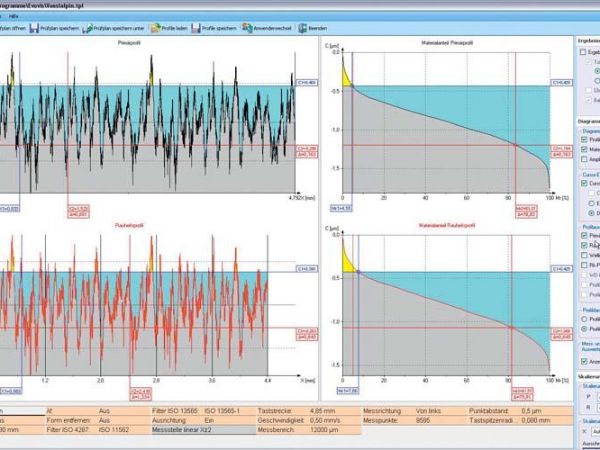Toggle the Amplitude diagram checkbox
Image resolution: width=600 pixels, height=450 pixels.
pyautogui.click(x=584, y=159)
